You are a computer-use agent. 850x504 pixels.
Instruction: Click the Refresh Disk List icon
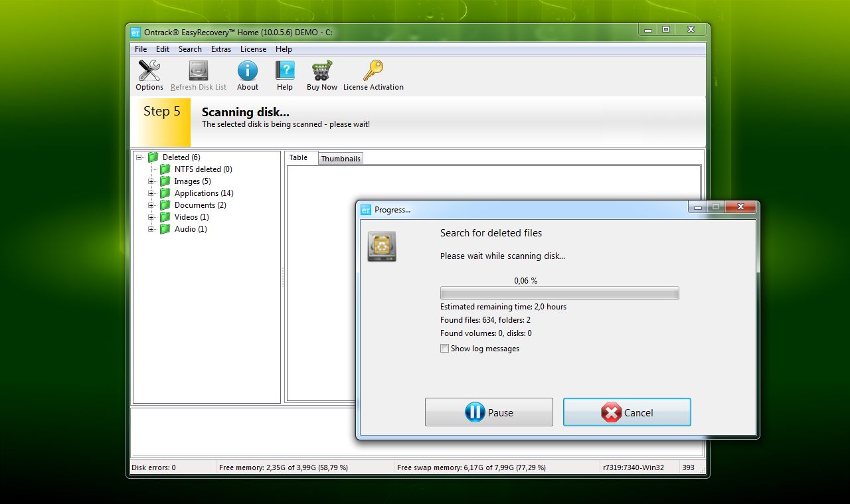coord(198,70)
